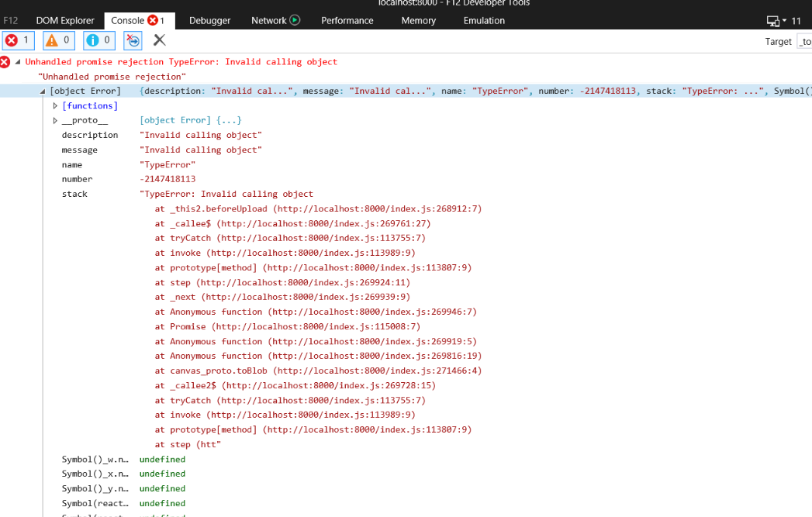
Task: Enable clear console on navigate
Action: [131, 40]
